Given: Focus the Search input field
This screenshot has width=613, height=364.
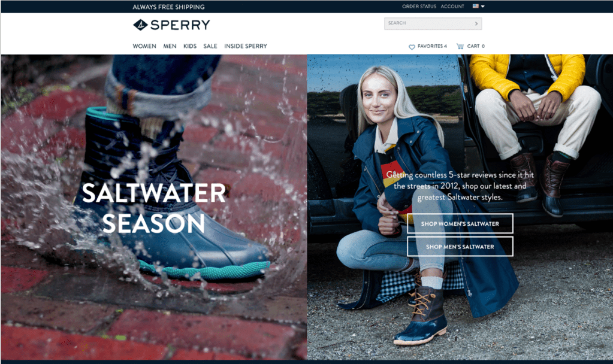Looking at the screenshot, I should point(429,23).
